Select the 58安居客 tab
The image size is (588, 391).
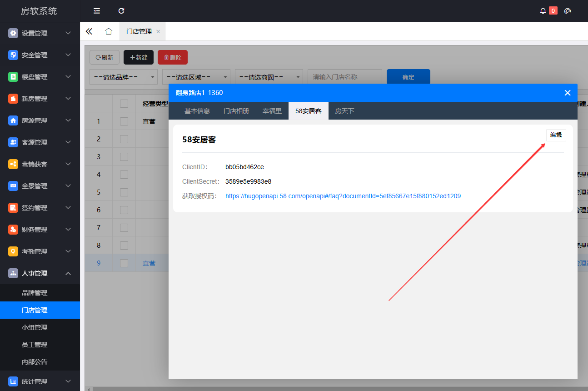tap(309, 111)
